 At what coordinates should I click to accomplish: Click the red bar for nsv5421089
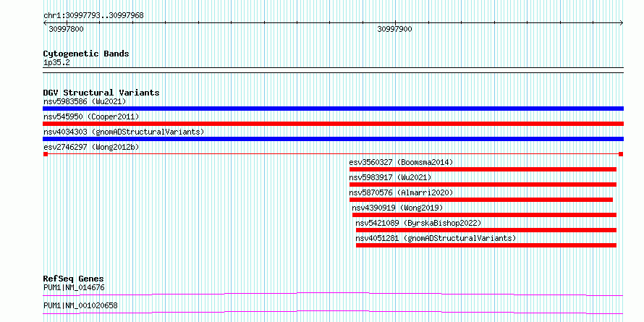[x=486, y=230]
